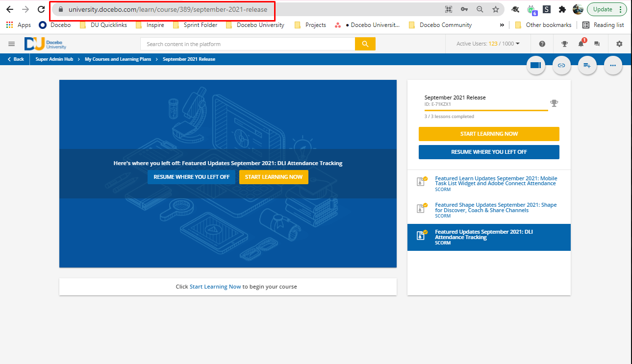Open the hamburger main menu
The image size is (632, 364).
tap(12, 44)
